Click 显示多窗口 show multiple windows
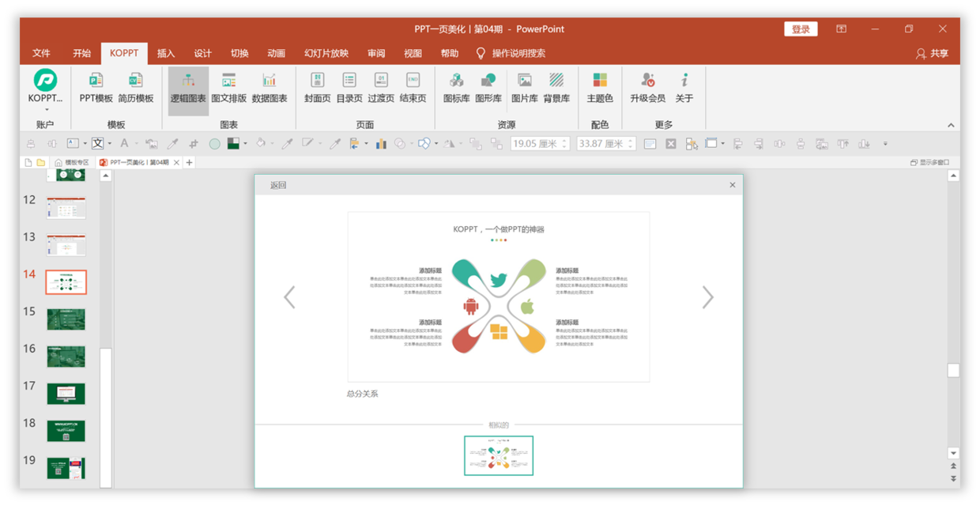The image size is (980, 506). point(930,162)
